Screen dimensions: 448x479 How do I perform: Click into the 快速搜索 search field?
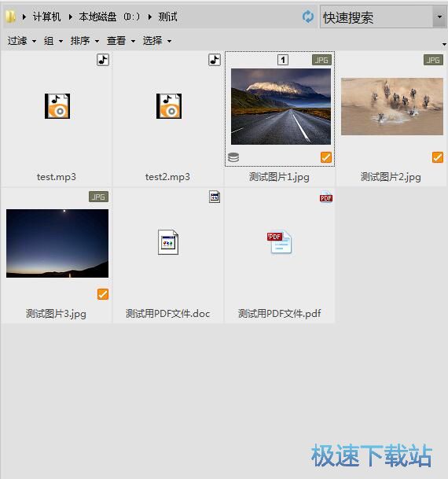coord(376,17)
